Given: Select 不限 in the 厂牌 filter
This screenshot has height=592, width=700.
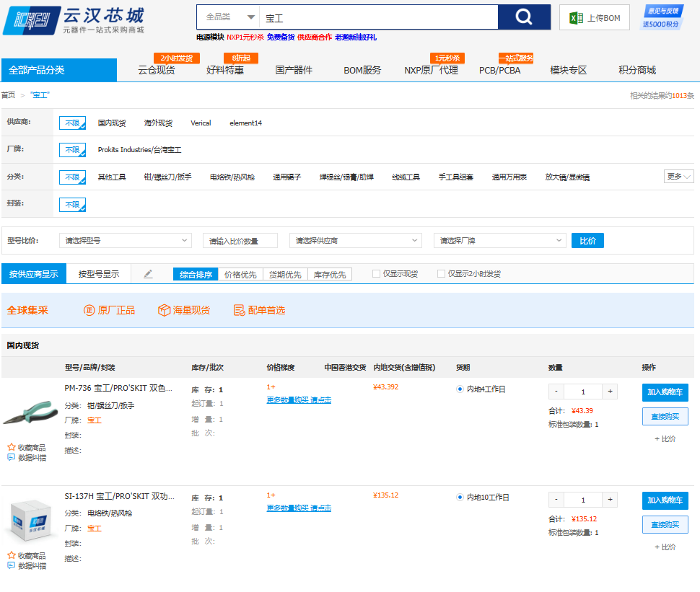Looking at the screenshot, I should pyautogui.click(x=72, y=150).
